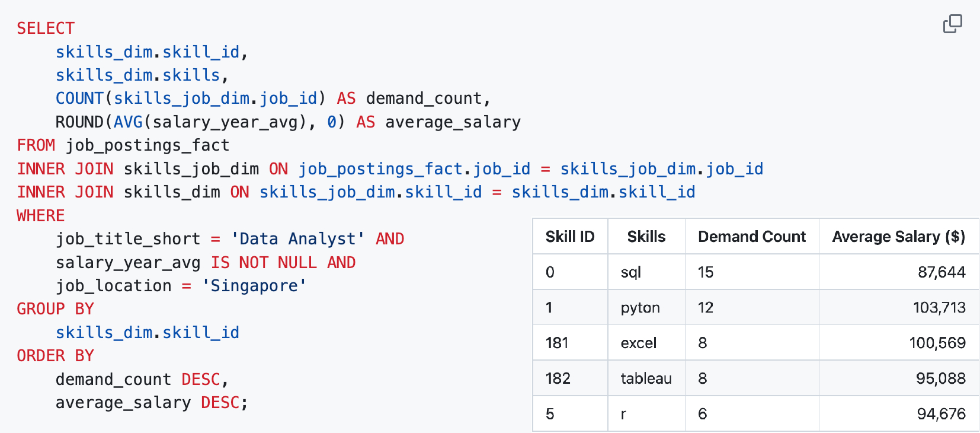Click the 87,644 salary value
980x433 pixels.
(941, 272)
